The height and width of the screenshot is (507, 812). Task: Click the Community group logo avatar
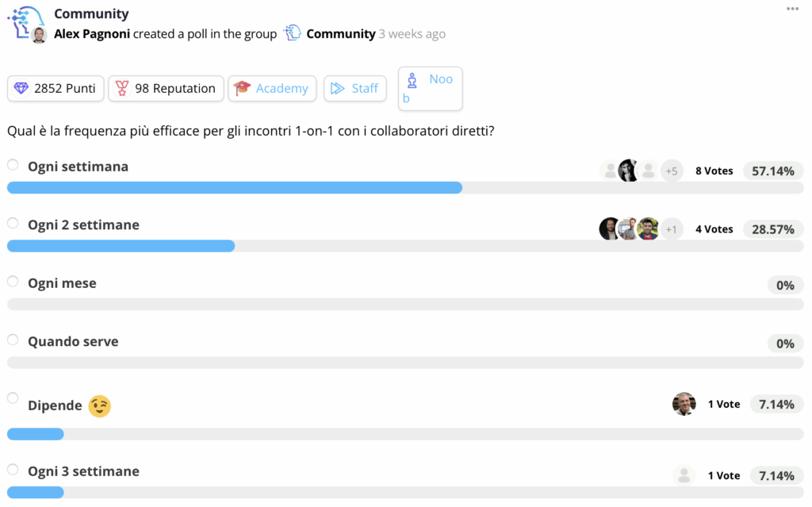coord(25,20)
